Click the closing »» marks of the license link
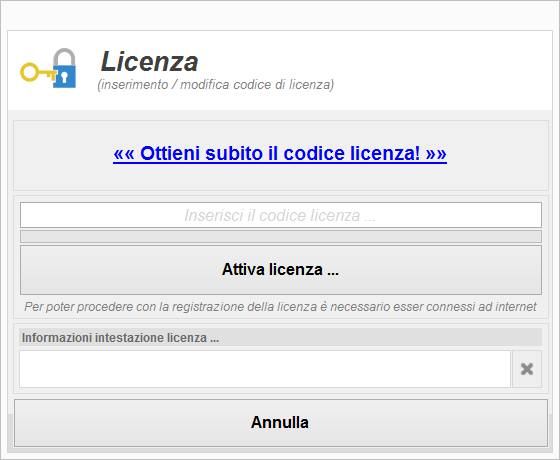This screenshot has width=560, height=460. coord(436,154)
